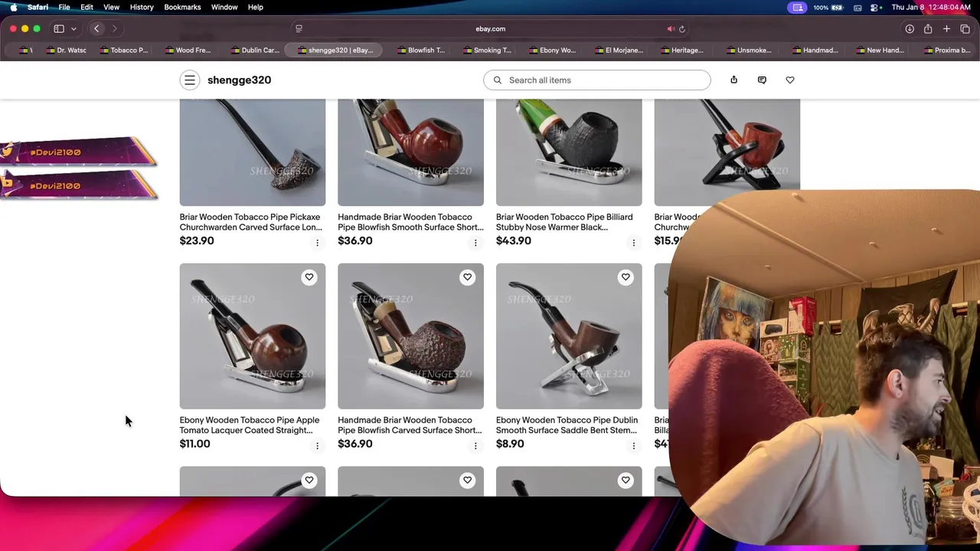Save this seller with heart icon
Viewport: 980px width, 551px height.
(x=790, y=80)
